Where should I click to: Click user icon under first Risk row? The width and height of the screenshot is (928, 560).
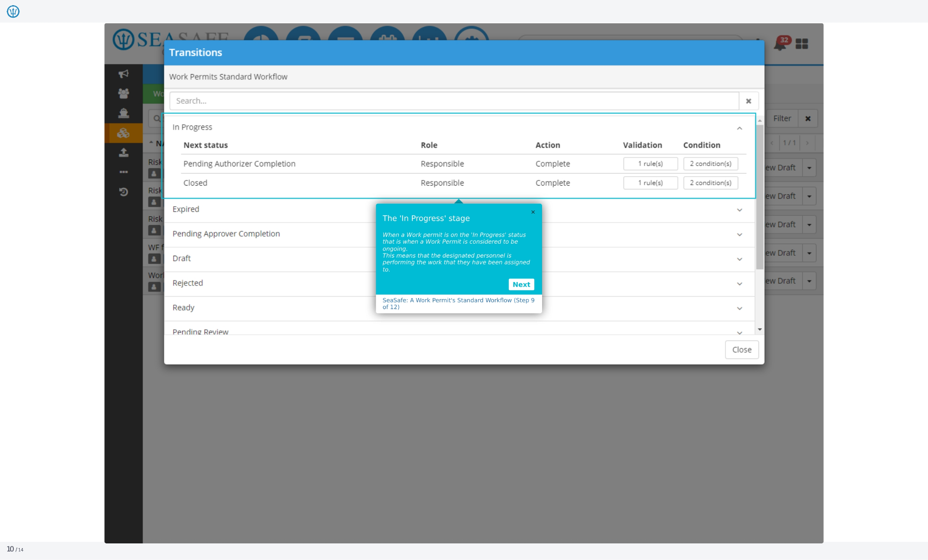(154, 174)
